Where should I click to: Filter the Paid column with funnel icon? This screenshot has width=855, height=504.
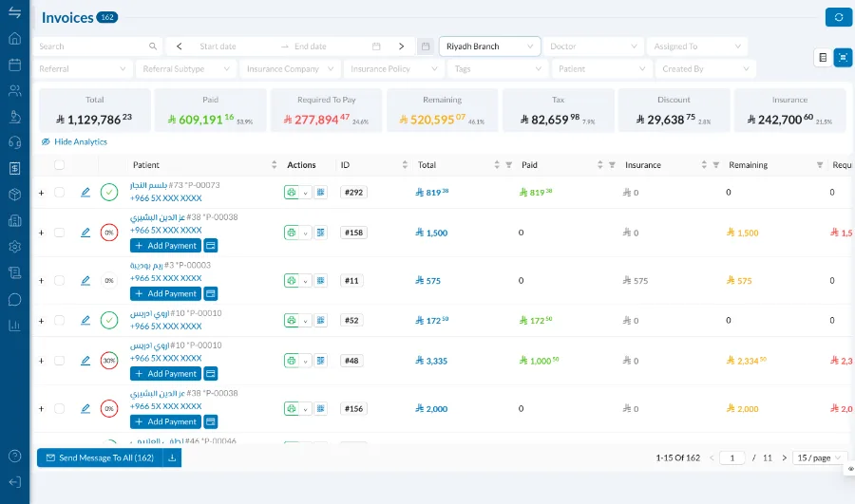(x=612, y=165)
